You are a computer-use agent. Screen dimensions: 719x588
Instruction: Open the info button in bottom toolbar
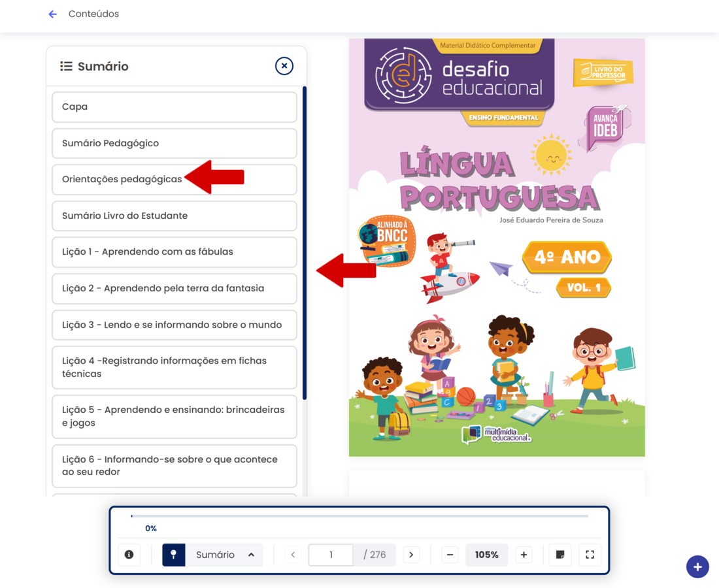pyautogui.click(x=129, y=555)
